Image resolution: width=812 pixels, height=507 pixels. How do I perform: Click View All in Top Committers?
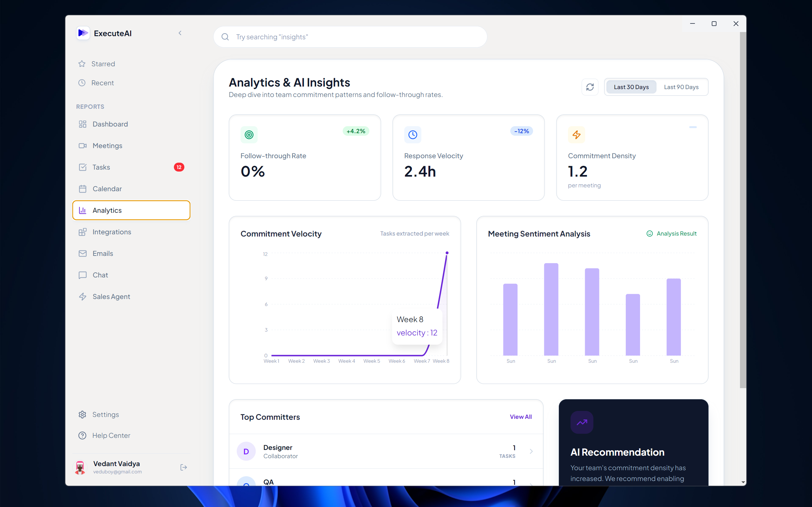coord(520,417)
